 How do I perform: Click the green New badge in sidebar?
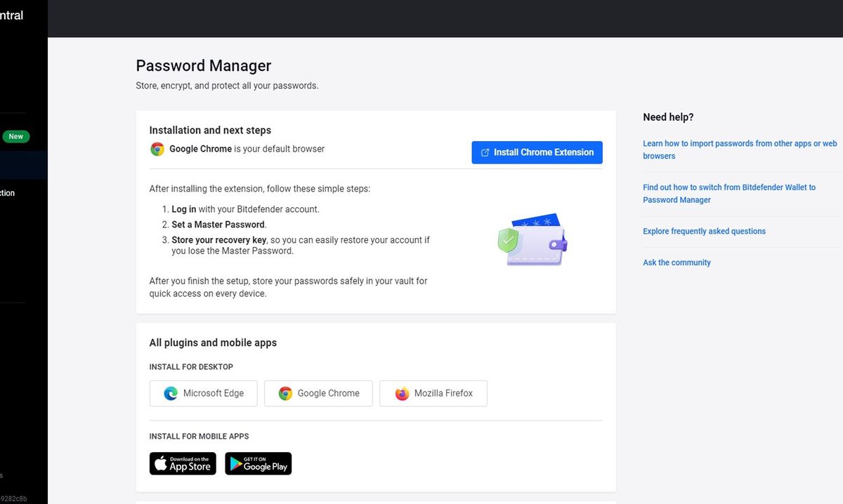[15, 137]
